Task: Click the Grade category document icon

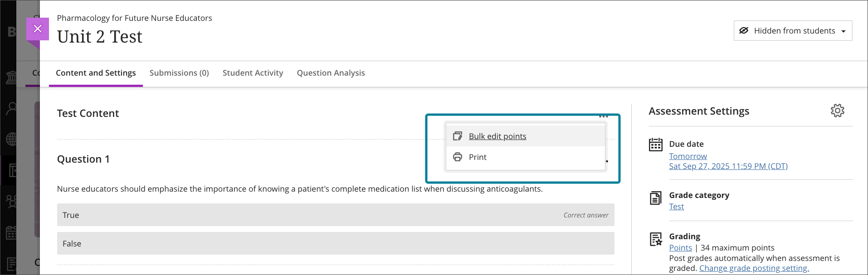Action: (x=655, y=198)
